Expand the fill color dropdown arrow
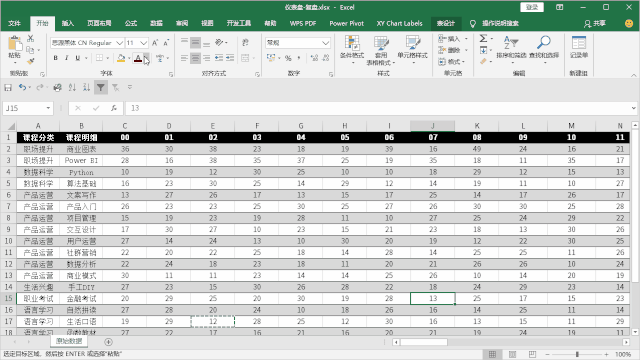Image resolution: width=640 pixels, height=360 pixels. point(129,58)
